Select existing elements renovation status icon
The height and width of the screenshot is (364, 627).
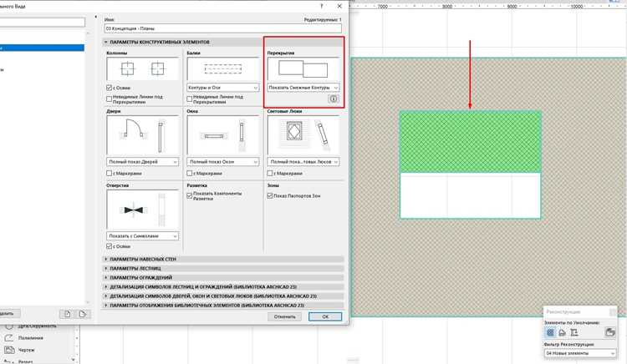pos(550,332)
